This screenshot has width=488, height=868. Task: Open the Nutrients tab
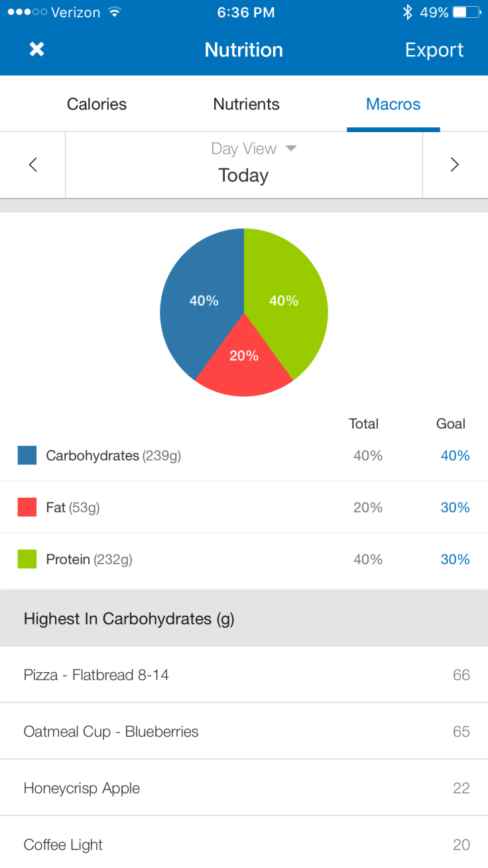pos(246,104)
